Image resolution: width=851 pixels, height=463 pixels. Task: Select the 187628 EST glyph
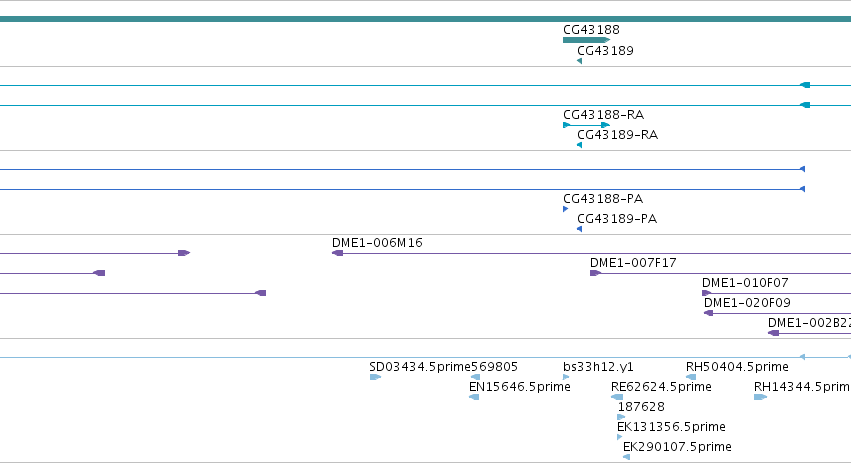[621, 417]
